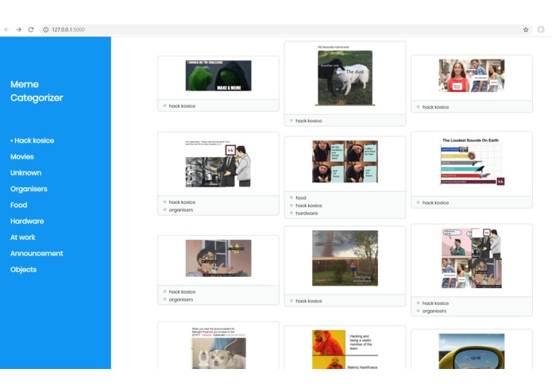Open the distracted boyfriend meme thumbnail
This screenshot has width=552, height=392.
[472, 75]
